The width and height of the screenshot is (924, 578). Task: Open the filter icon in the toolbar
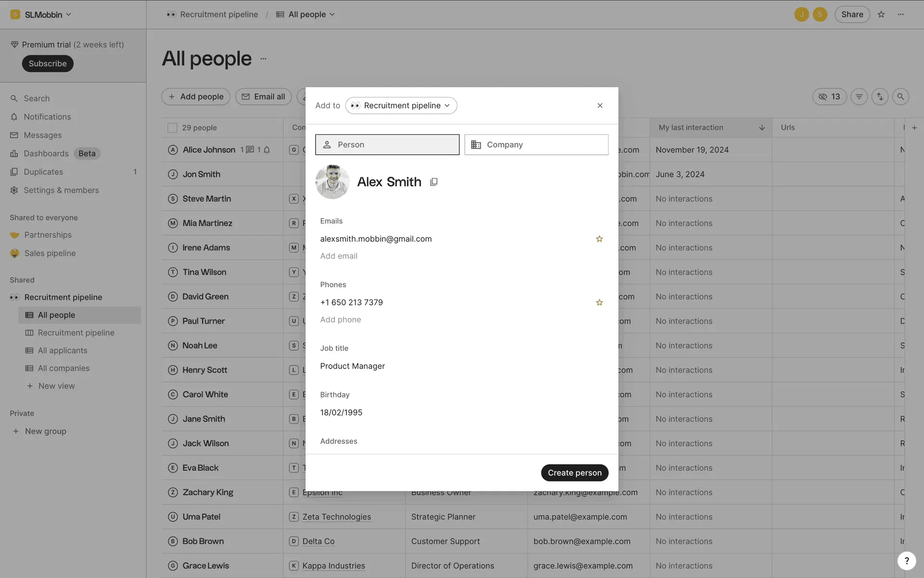pos(859,97)
